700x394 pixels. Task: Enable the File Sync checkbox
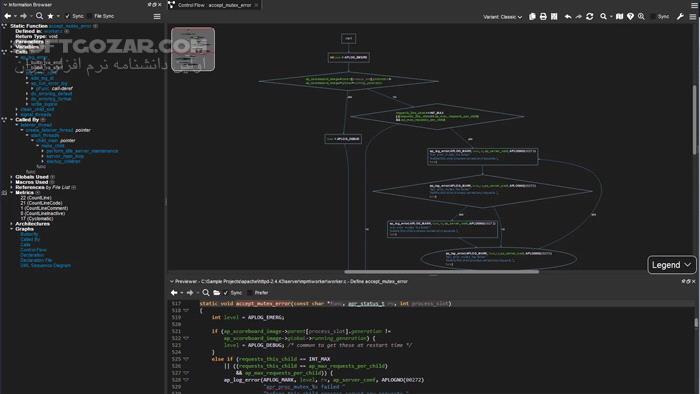(89, 16)
